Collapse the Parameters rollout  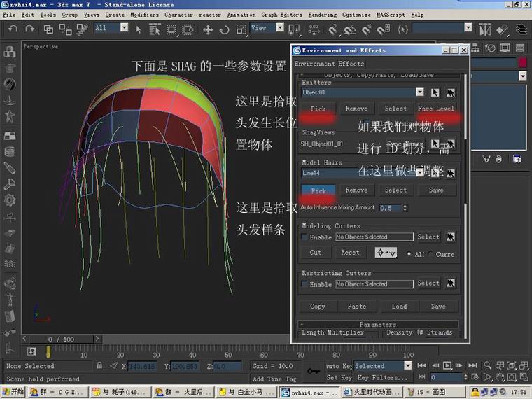coord(378,324)
